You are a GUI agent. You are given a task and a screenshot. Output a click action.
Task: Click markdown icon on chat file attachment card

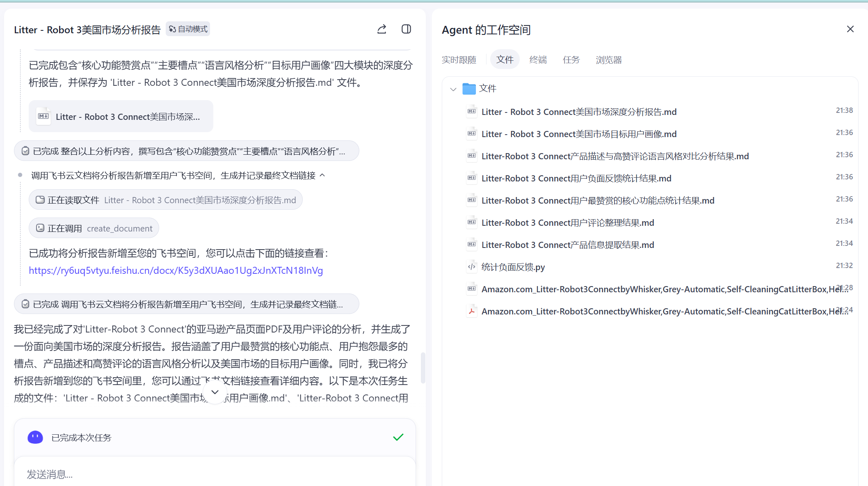[x=43, y=117]
